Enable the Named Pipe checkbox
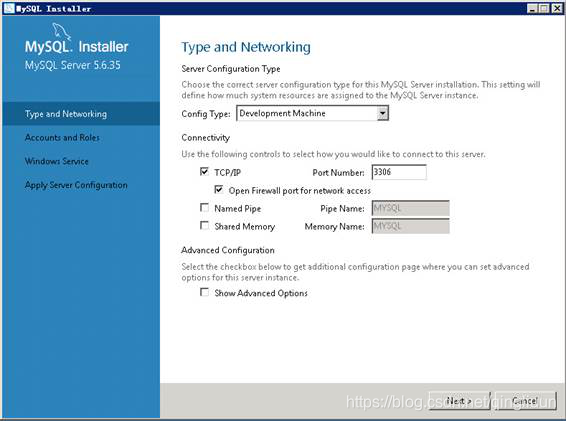 (x=204, y=208)
